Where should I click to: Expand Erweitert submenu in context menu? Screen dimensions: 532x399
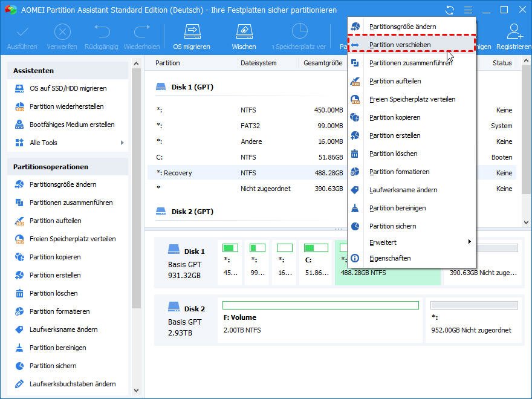[x=412, y=242]
